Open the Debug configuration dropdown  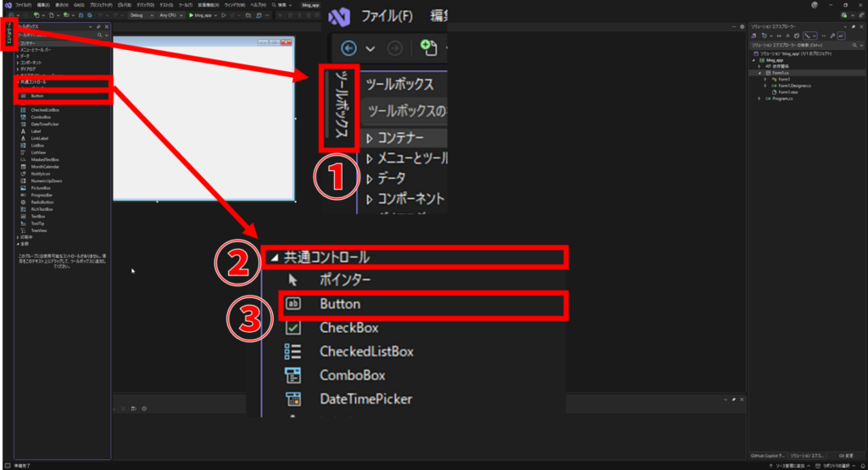point(142,15)
